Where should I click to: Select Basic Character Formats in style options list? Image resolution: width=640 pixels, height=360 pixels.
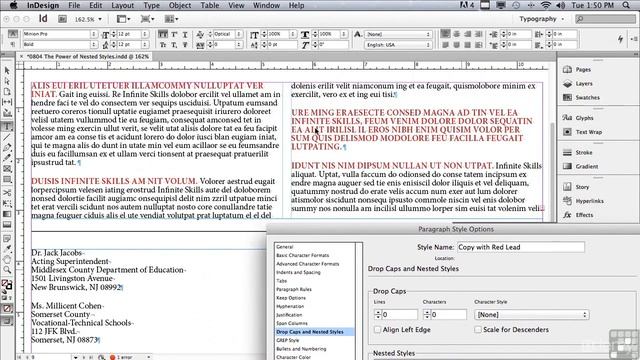pos(302,255)
